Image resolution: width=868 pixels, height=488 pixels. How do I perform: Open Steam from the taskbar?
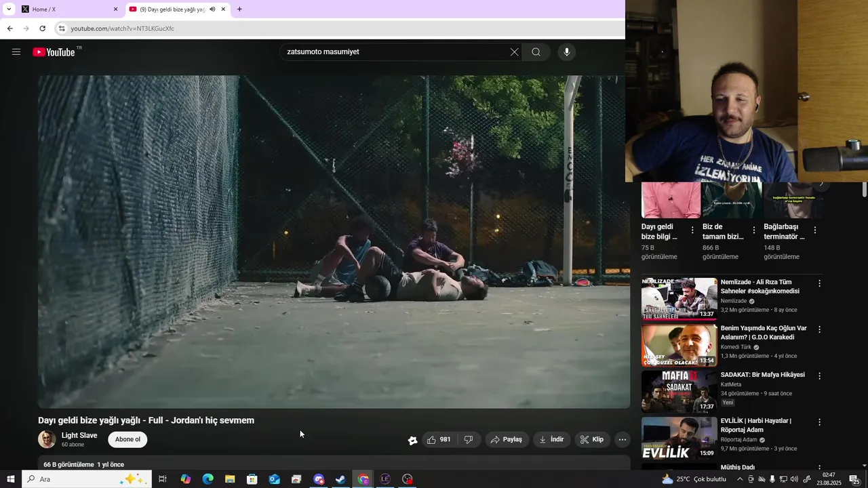click(x=340, y=479)
